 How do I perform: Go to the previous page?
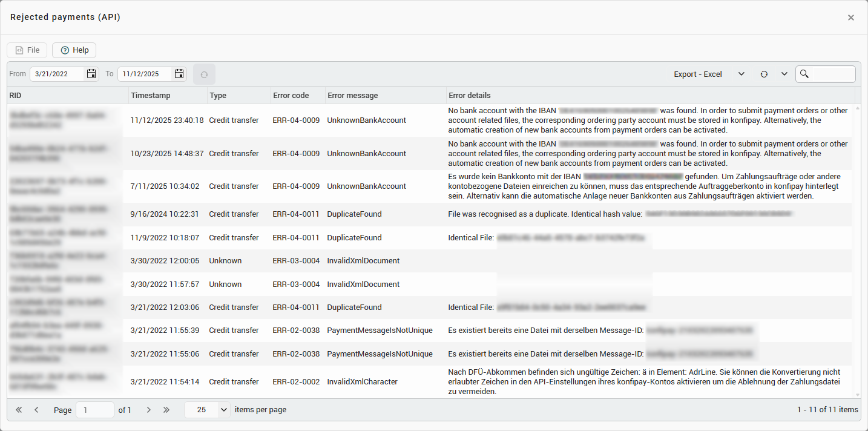pyautogui.click(x=36, y=410)
